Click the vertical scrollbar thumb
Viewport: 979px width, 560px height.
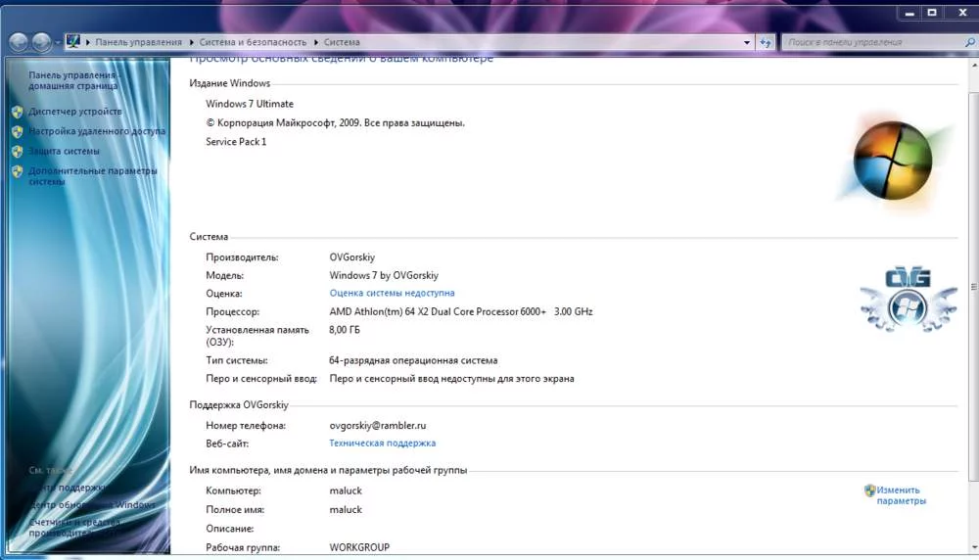click(973, 286)
